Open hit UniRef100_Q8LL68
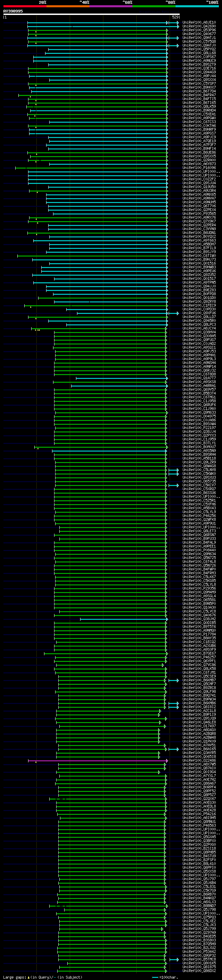 pos(199,53)
